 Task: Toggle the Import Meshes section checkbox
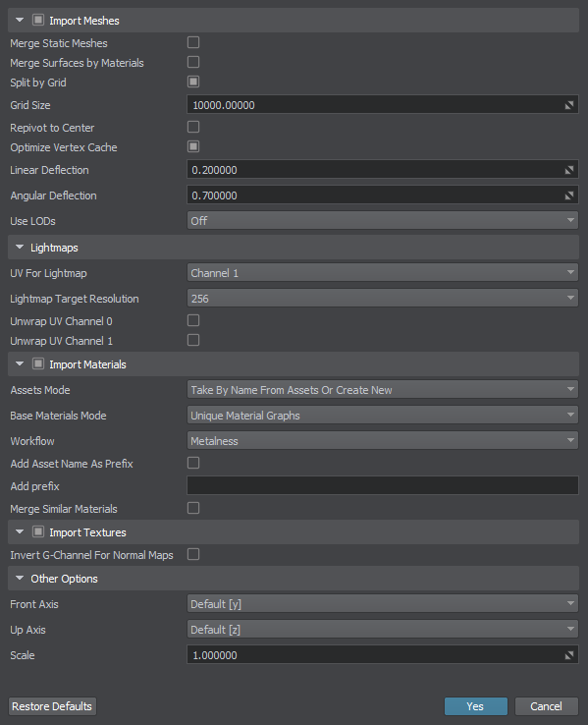[38, 20]
